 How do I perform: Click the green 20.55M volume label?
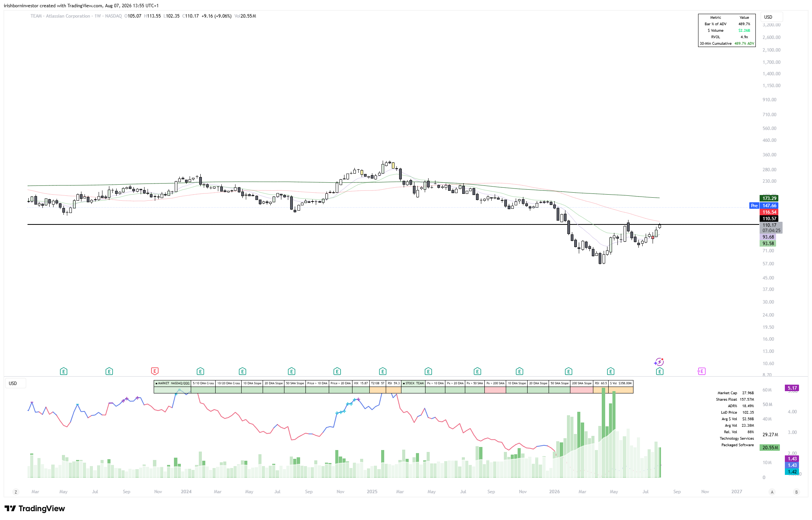point(770,447)
